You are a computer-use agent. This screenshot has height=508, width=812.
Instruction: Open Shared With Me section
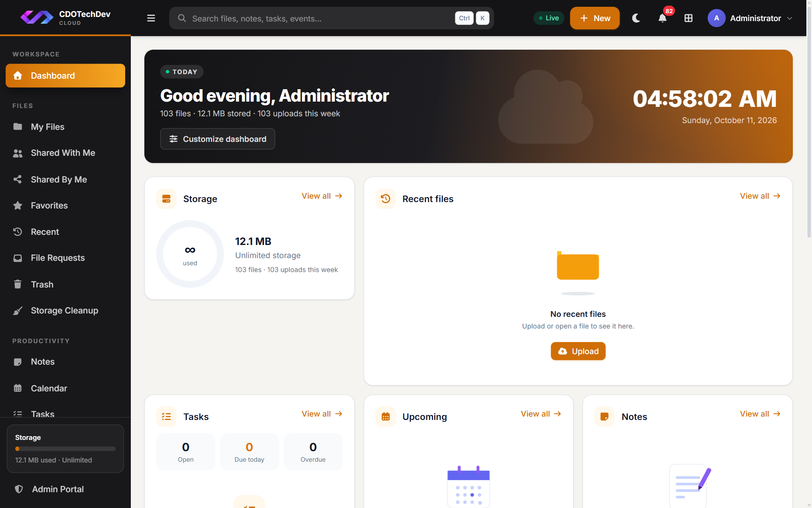(65, 153)
